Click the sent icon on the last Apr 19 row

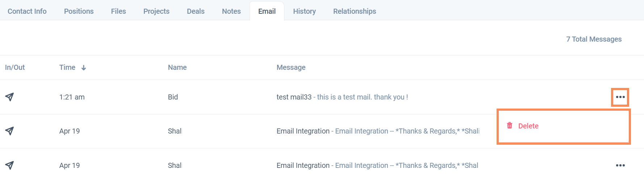click(x=10, y=165)
